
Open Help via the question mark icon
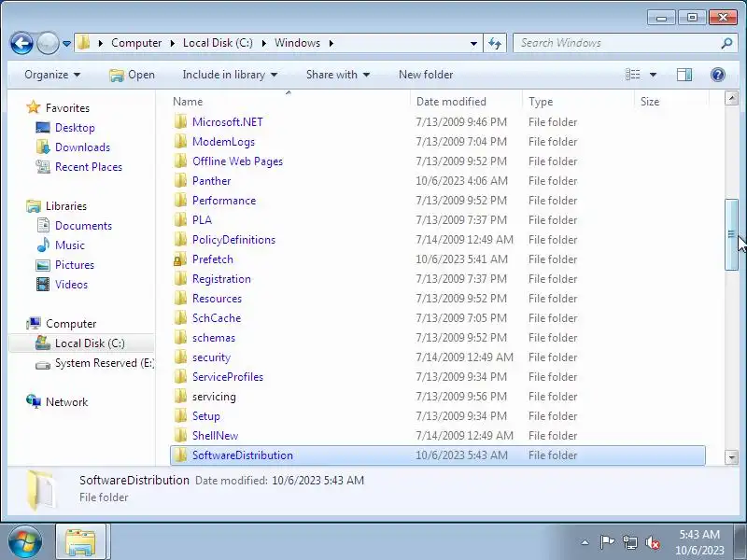point(717,75)
